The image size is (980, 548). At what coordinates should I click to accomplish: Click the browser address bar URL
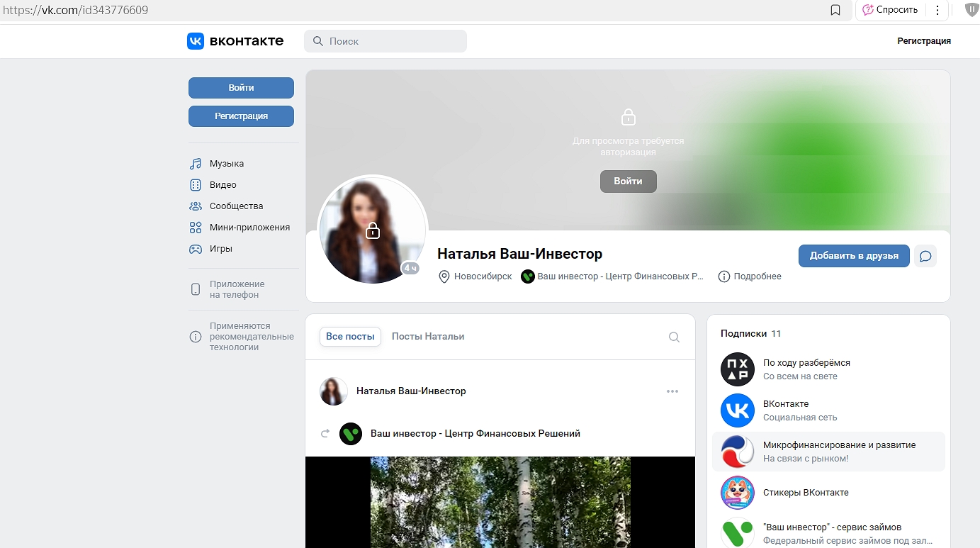pos(77,11)
